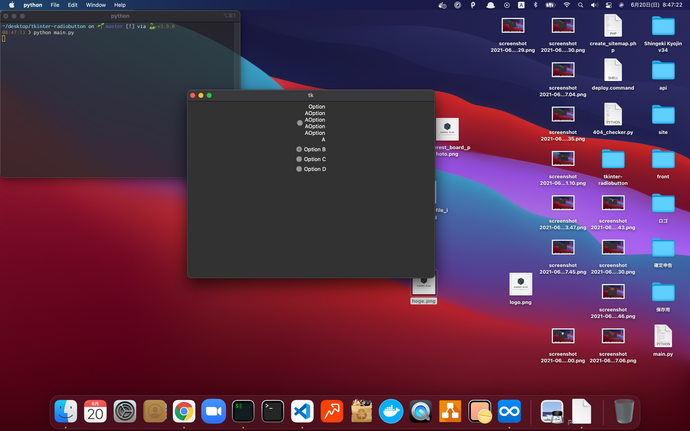690x431 pixels.
Task: Open the File menu
Action: [x=55, y=5]
